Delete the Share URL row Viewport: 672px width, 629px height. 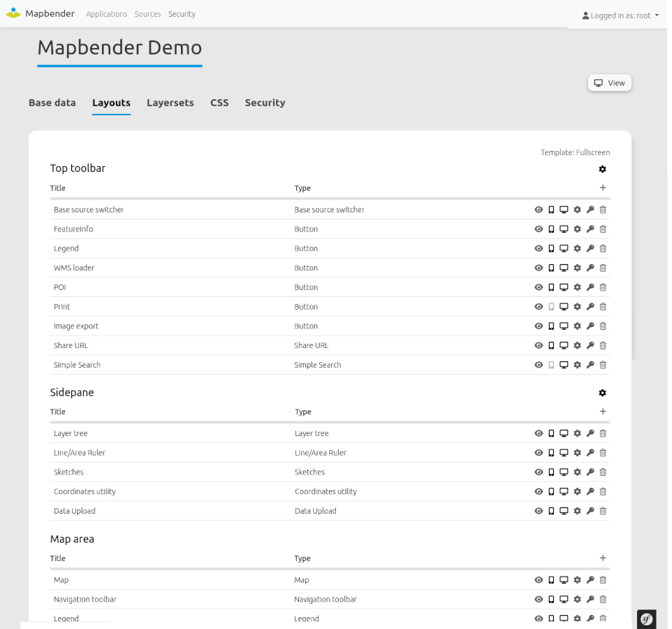[x=603, y=345]
